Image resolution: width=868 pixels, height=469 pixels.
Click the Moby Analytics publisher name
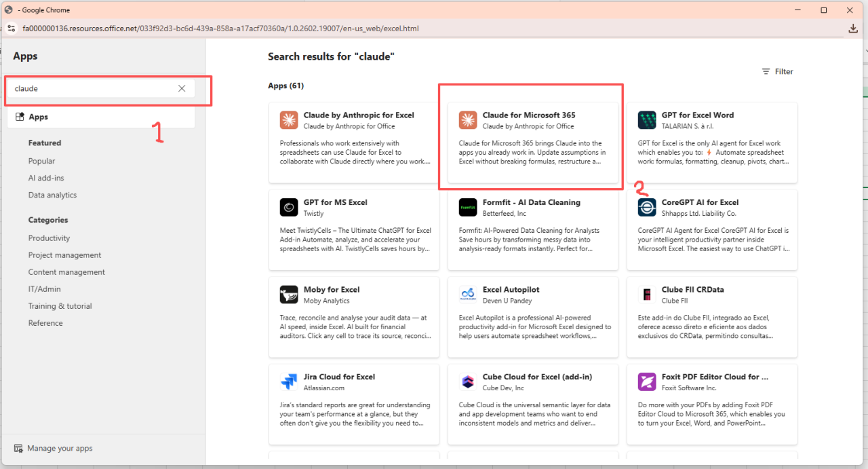327,301
